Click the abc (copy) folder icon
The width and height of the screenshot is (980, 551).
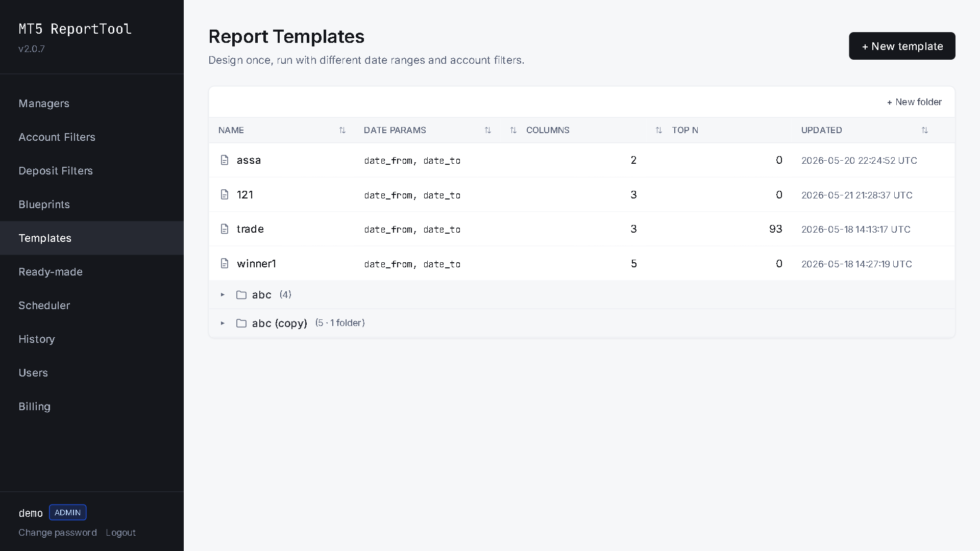241,323
